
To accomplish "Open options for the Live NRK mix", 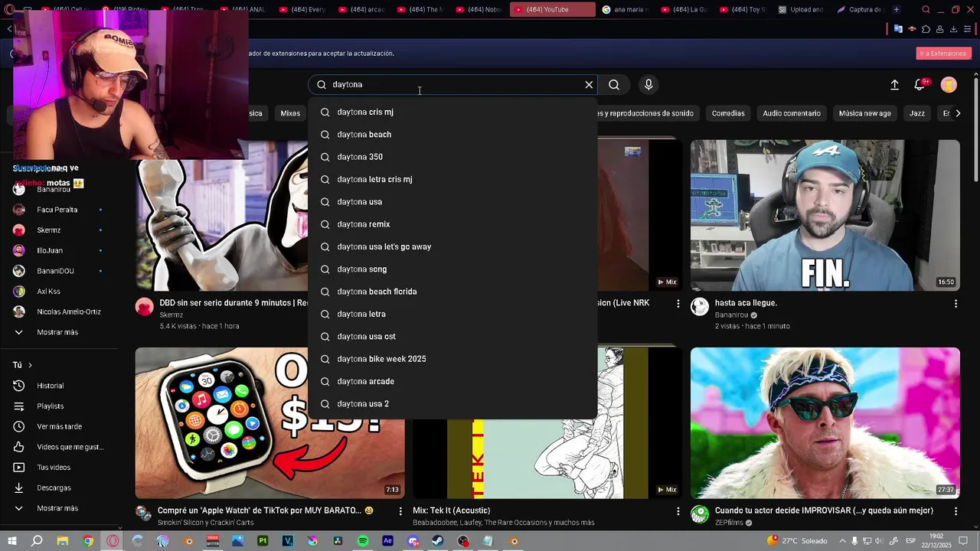I will click(x=678, y=304).
